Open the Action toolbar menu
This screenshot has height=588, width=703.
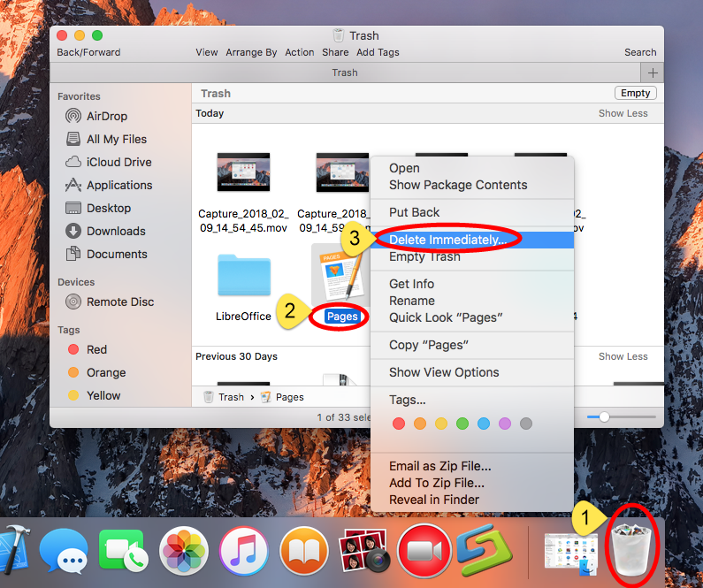300,52
